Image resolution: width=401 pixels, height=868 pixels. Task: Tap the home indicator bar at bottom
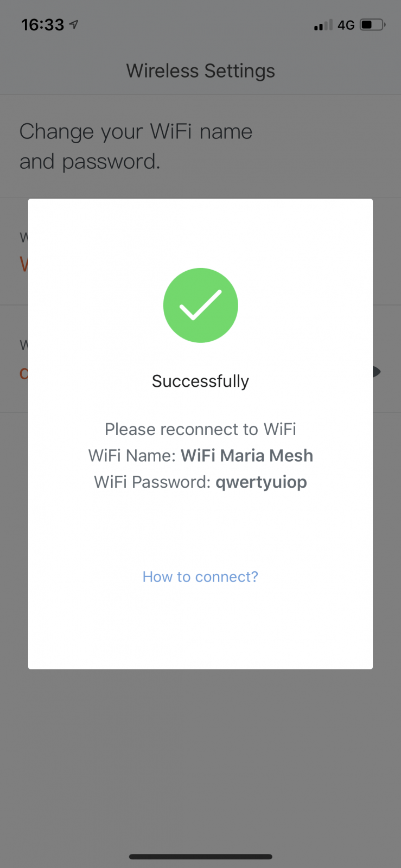200,857
